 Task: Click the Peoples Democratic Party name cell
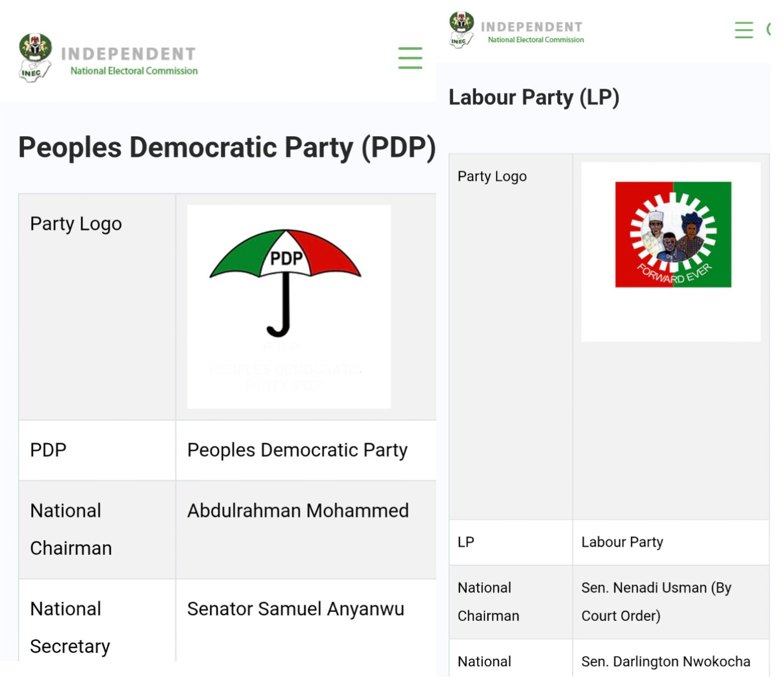(297, 450)
